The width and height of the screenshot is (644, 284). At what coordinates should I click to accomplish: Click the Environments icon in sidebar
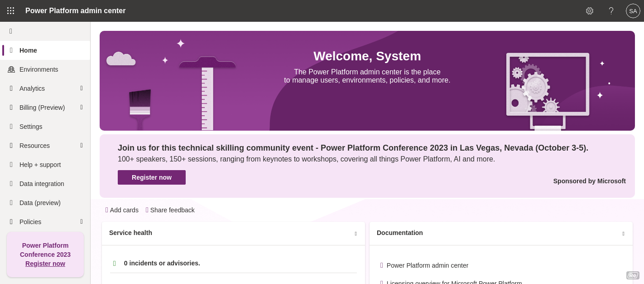(x=11, y=69)
